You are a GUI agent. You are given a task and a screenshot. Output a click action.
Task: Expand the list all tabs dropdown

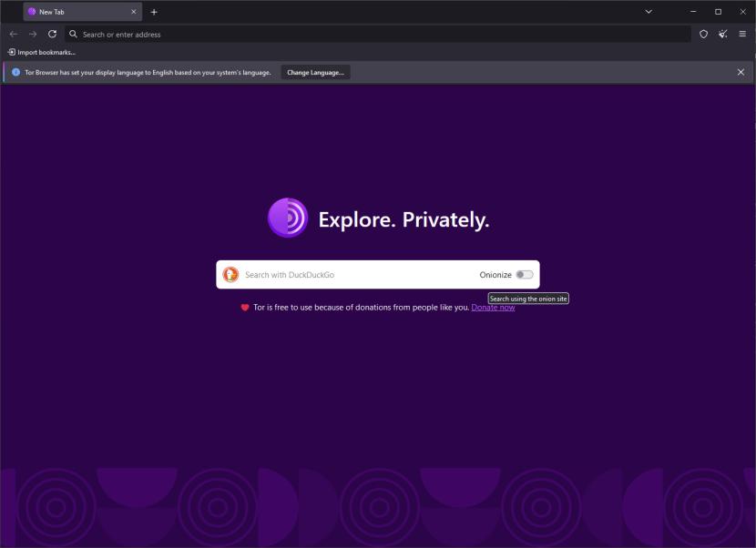pyautogui.click(x=649, y=12)
